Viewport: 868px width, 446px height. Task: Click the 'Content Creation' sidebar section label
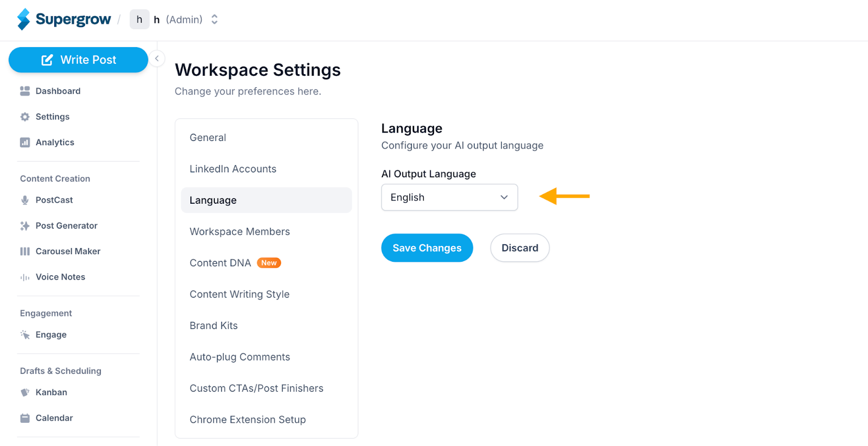click(55, 179)
